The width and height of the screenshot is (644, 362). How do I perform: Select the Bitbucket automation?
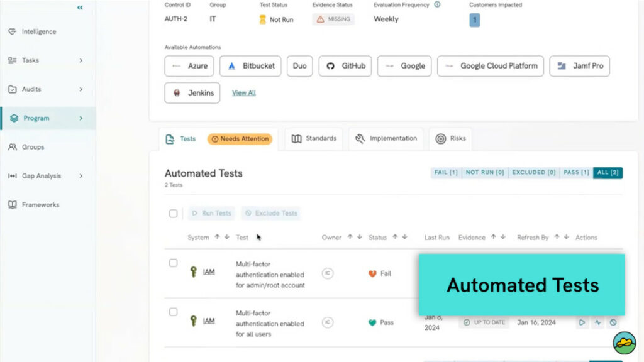coord(250,66)
